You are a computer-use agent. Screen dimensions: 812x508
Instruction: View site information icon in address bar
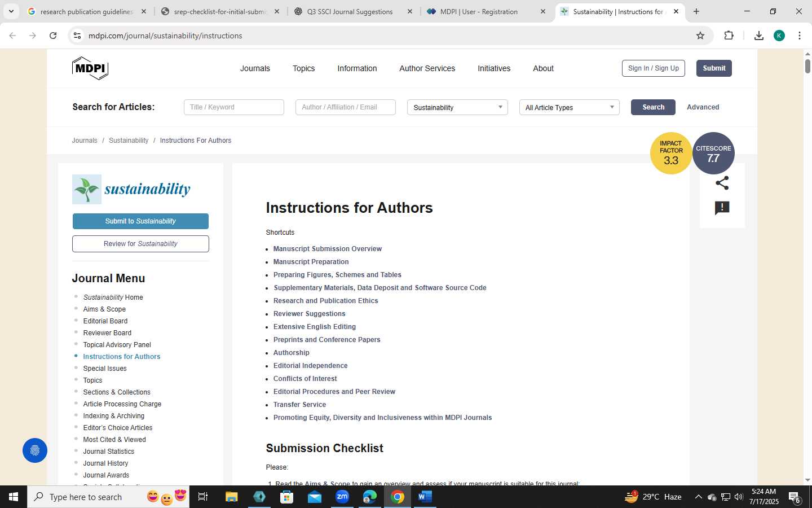(77, 36)
